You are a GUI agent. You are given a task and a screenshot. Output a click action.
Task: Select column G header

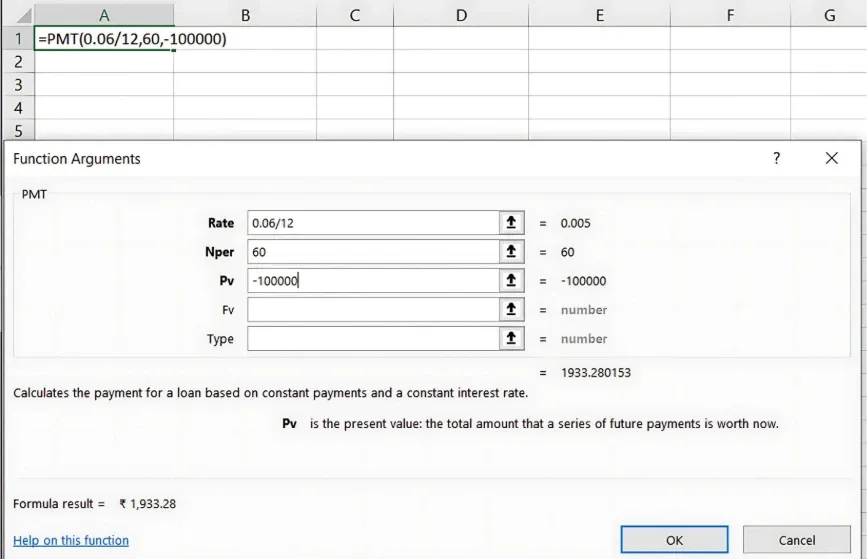tap(830, 15)
